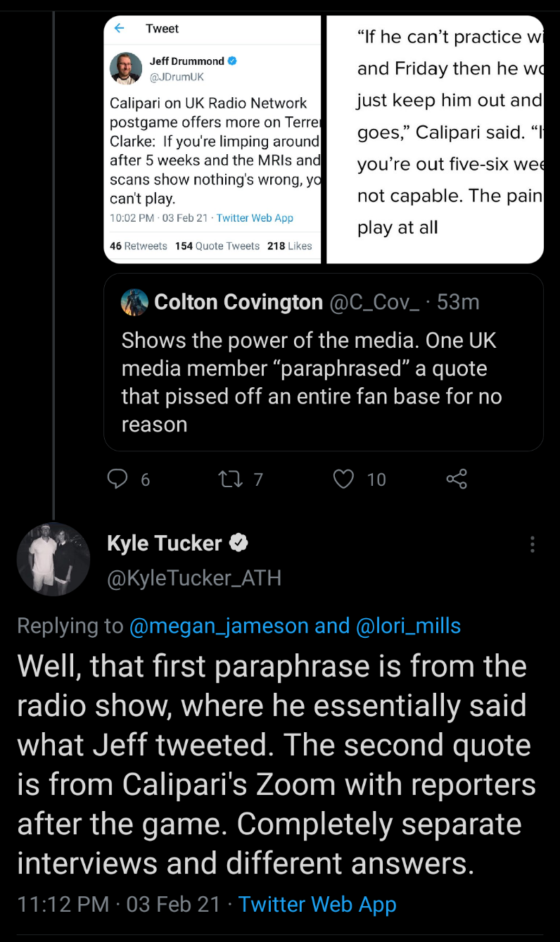This screenshot has height=942, width=560.
Task: Open the @lori_mills mention link
Action: point(409,625)
